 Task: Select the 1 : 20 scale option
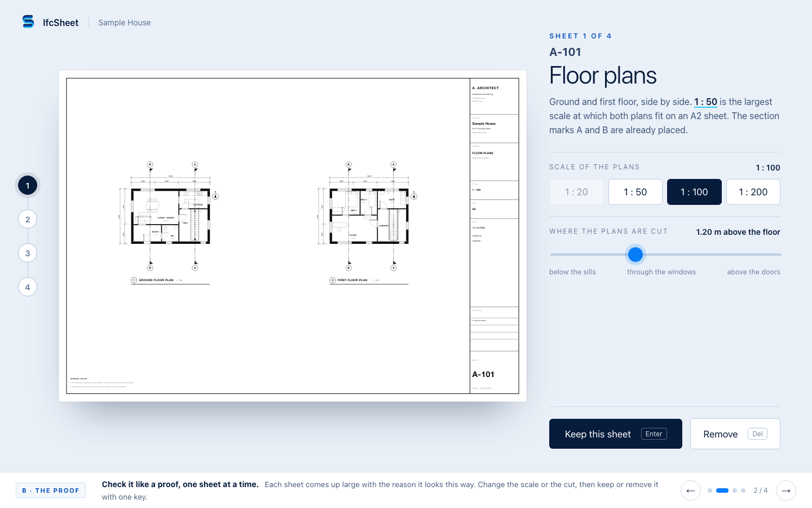pos(576,192)
